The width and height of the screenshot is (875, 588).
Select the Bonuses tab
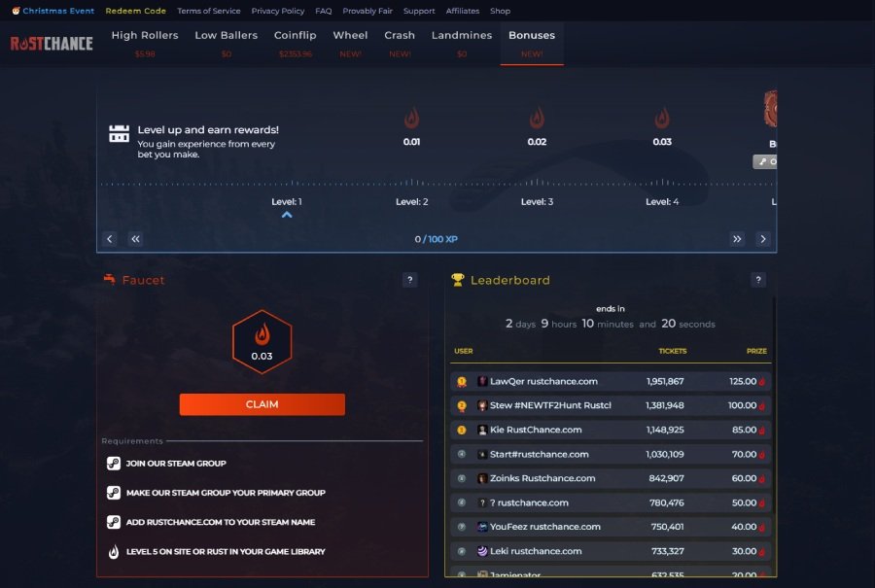coord(532,43)
